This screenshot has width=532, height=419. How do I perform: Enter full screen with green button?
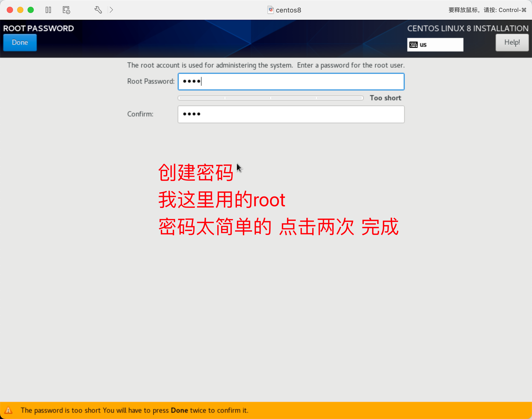31,10
